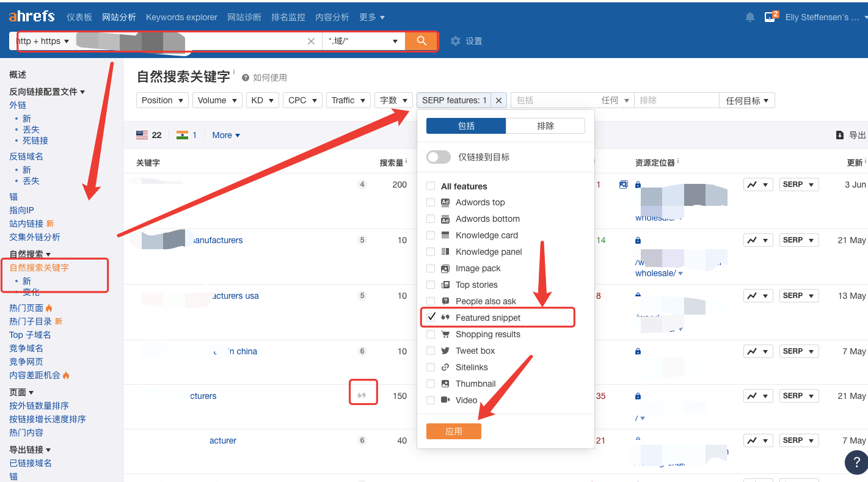Image resolution: width=868 pixels, height=482 pixels.
Task: Open 死链接 in the sidebar
Action: click(x=35, y=141)
